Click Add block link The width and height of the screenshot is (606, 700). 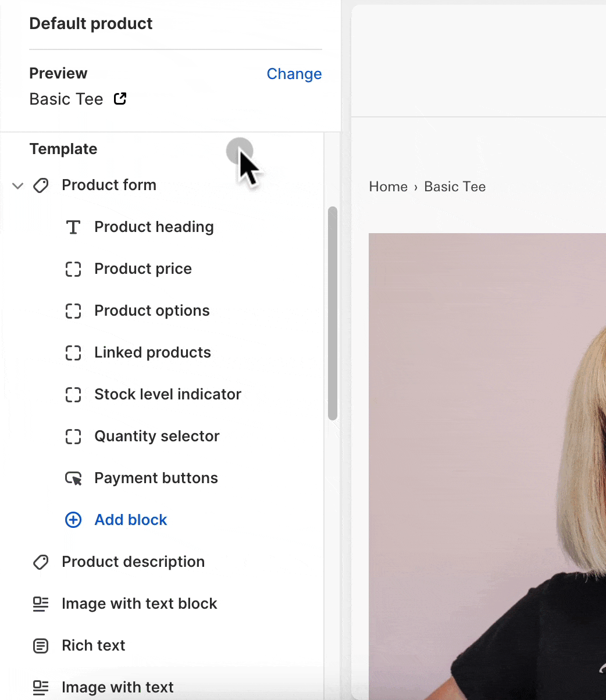click(131, 520)
